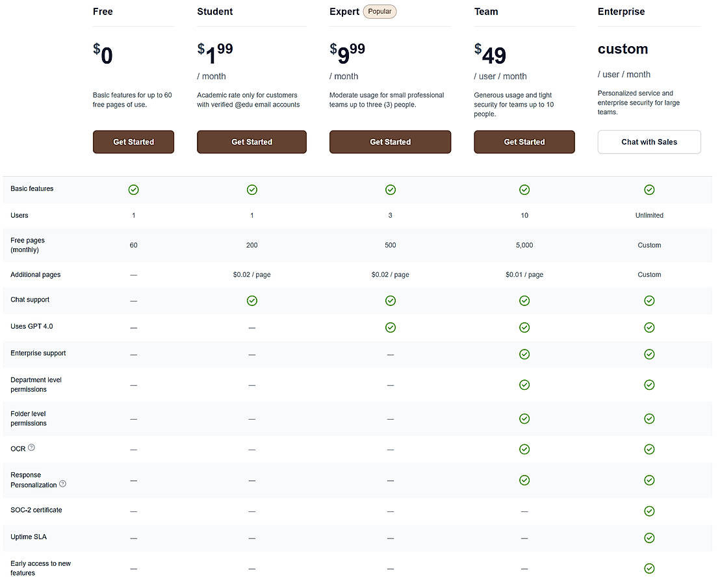Click the Expert plan heading
The height and width of the screenshot is (588, 720).
click(x=344, y=12)
